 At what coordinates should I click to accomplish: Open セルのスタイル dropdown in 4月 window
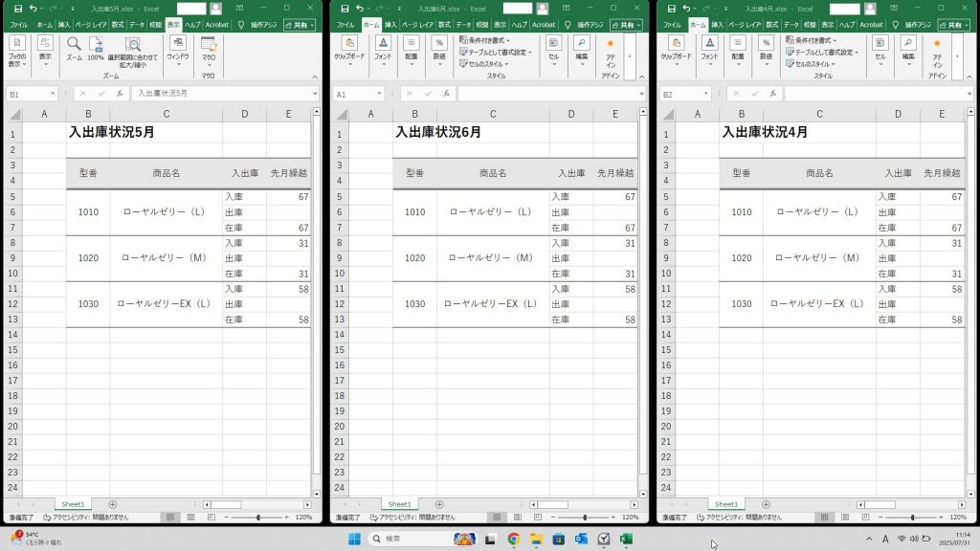pyautogui.click(x=812, y=64)
